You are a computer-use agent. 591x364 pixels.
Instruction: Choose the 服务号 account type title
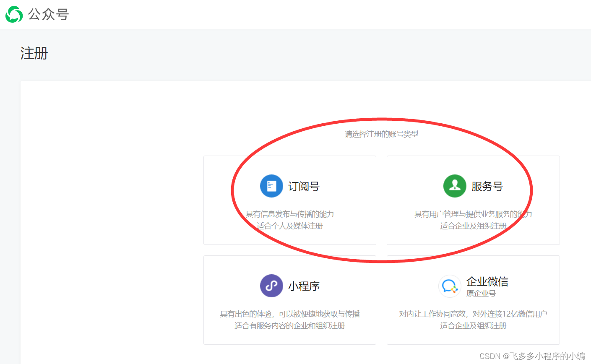[487, 186]
